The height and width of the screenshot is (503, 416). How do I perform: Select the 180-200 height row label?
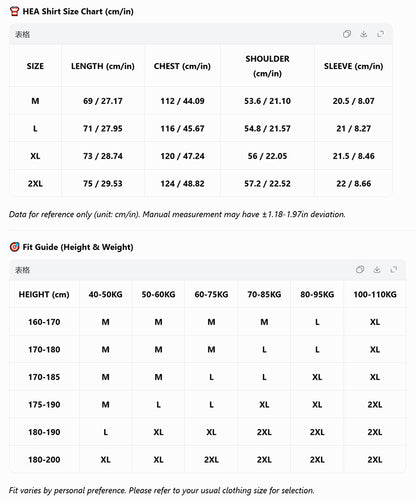coord(44,460)
